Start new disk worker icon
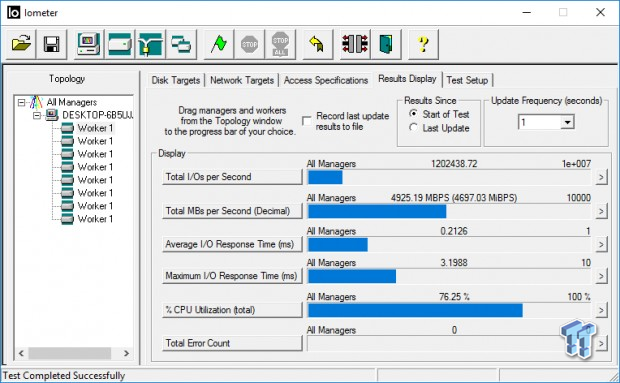Image resolution: width=620 pixels, height=383 pixels. point(119,44)
